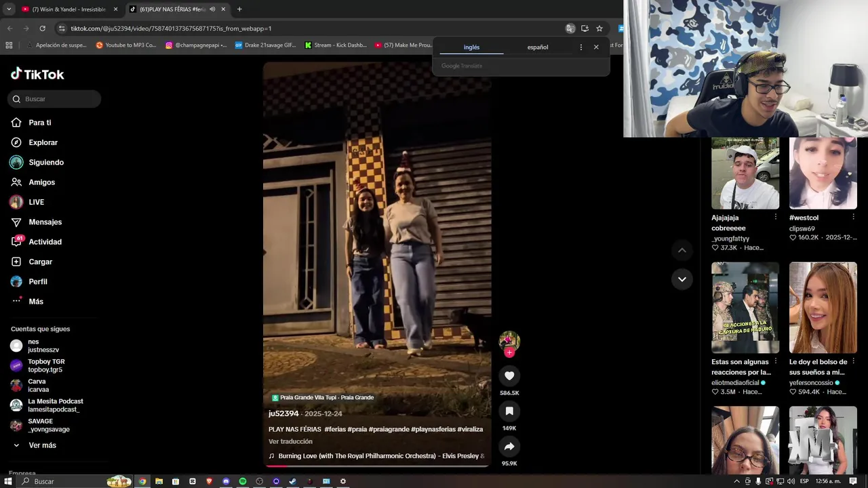Screen dimensions: 868x488
Task: Open options for the #westcol video
Action: [x=854, y=217]
